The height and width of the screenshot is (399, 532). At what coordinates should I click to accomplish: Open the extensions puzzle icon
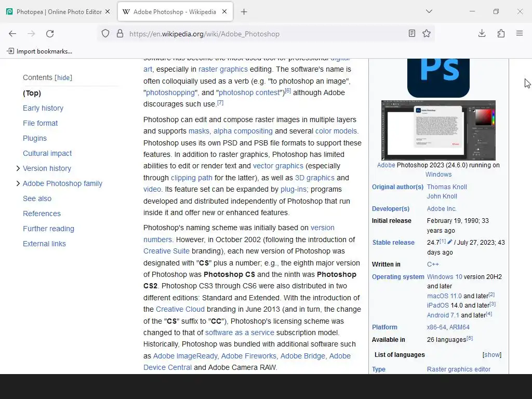501,33
